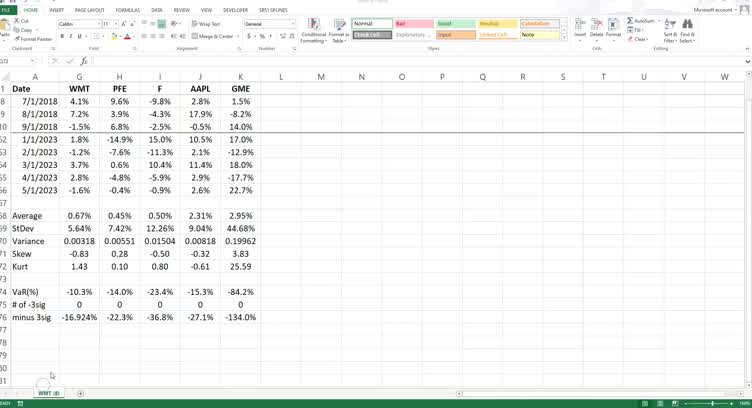
Task: Select column header L
Action: click(x=281, y=77)
